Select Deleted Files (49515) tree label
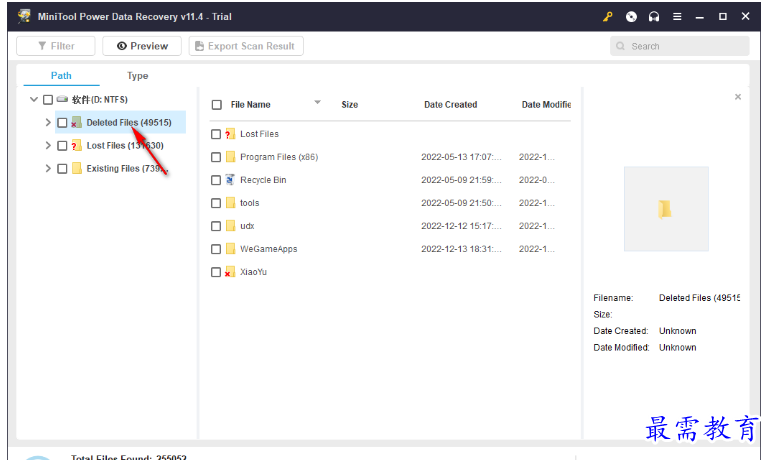This screenshot has height=460, width=767. click(129, 122)
